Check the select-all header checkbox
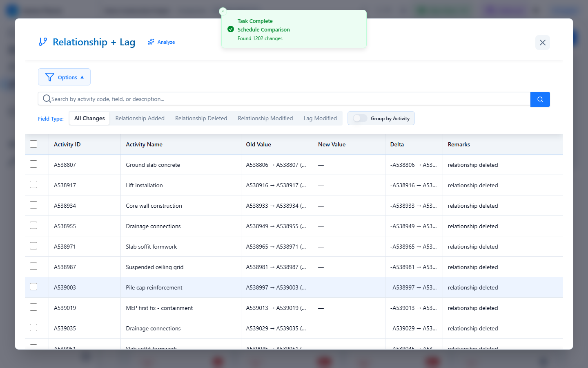 coord(33,144)
